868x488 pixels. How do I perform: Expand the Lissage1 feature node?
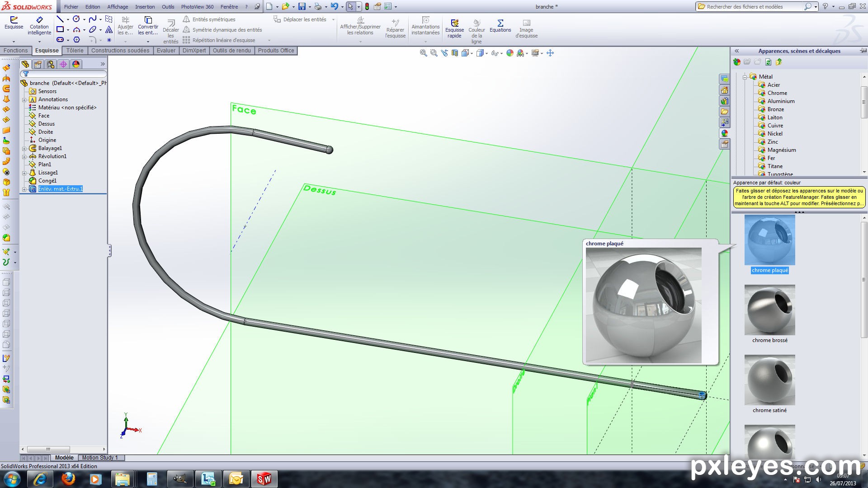[24, 173]
